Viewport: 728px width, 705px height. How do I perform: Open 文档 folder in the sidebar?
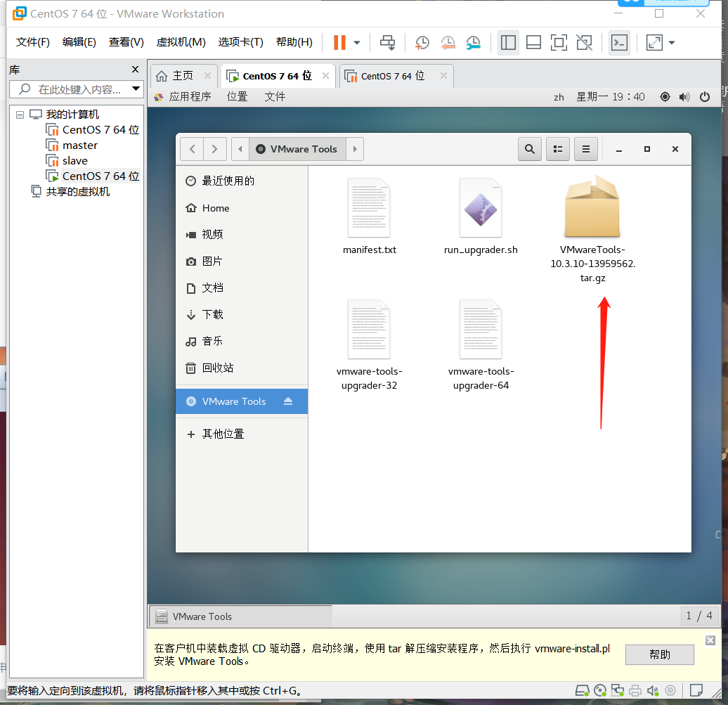click(x=242, y=288)
